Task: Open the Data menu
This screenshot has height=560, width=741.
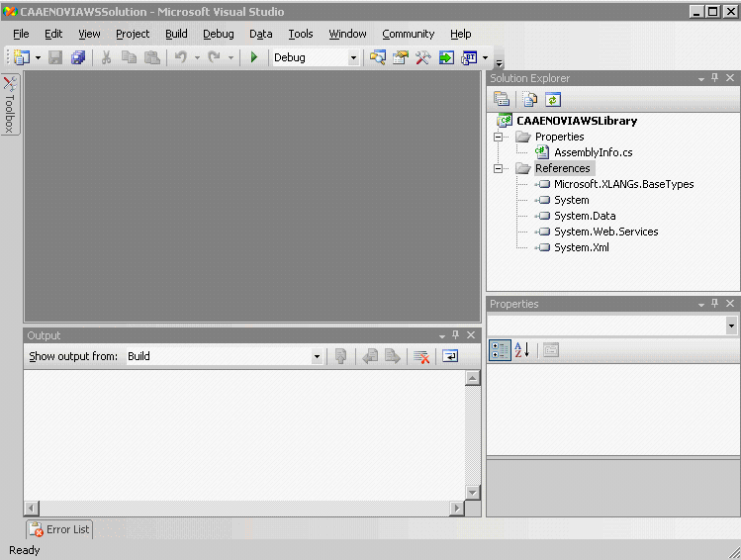Action: pos(261,34)
